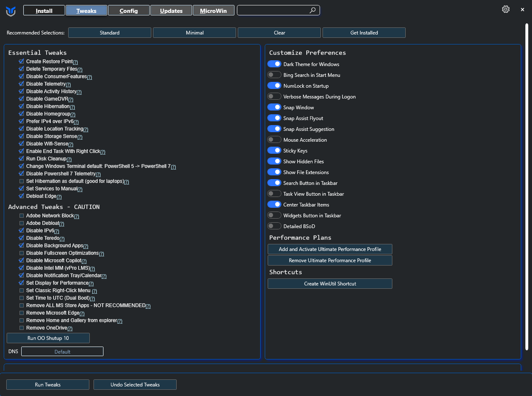
Task: Check Adobe Network Block
Action: coord(22,216)
